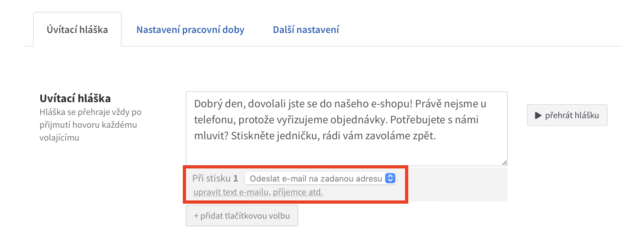The image size is (644, 252).
Task: Click the plus sign of přidat tlačítkovou volbu
Action: coord(196,216)
